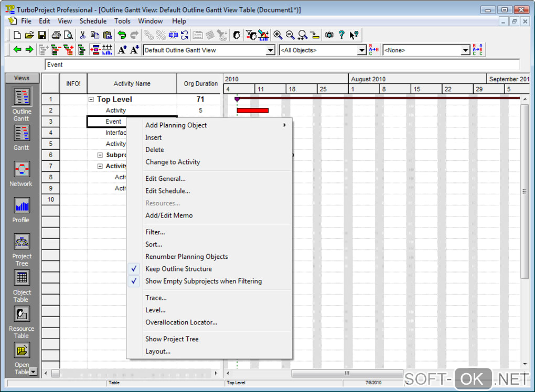Click increase font size A icon
This screenshot has height=392, width=535.
[122, 50]
